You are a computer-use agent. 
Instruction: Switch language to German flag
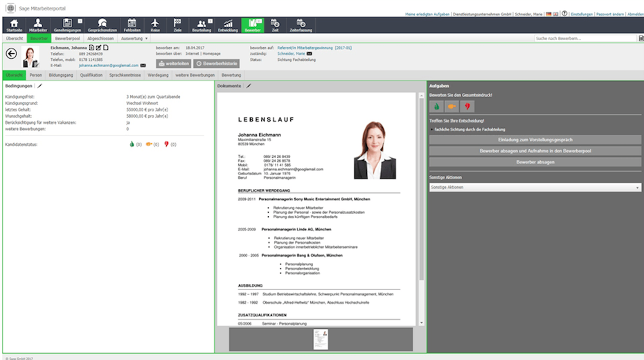pos(548,14)
